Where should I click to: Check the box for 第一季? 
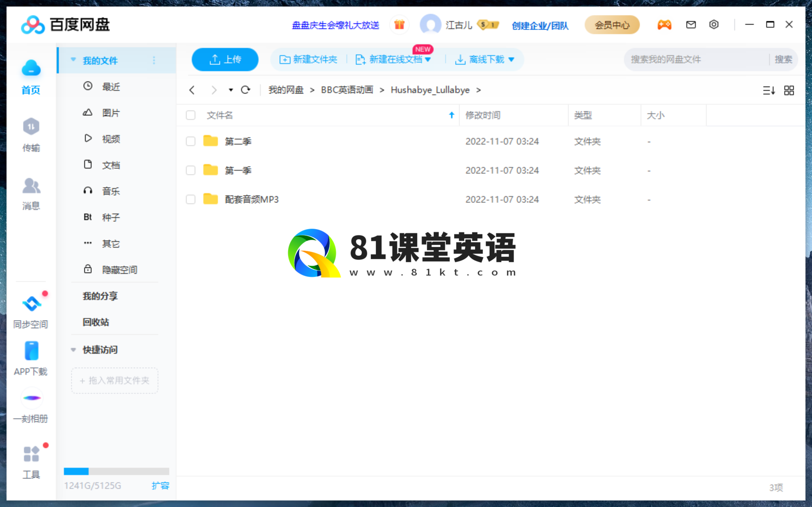pos(191,170)
